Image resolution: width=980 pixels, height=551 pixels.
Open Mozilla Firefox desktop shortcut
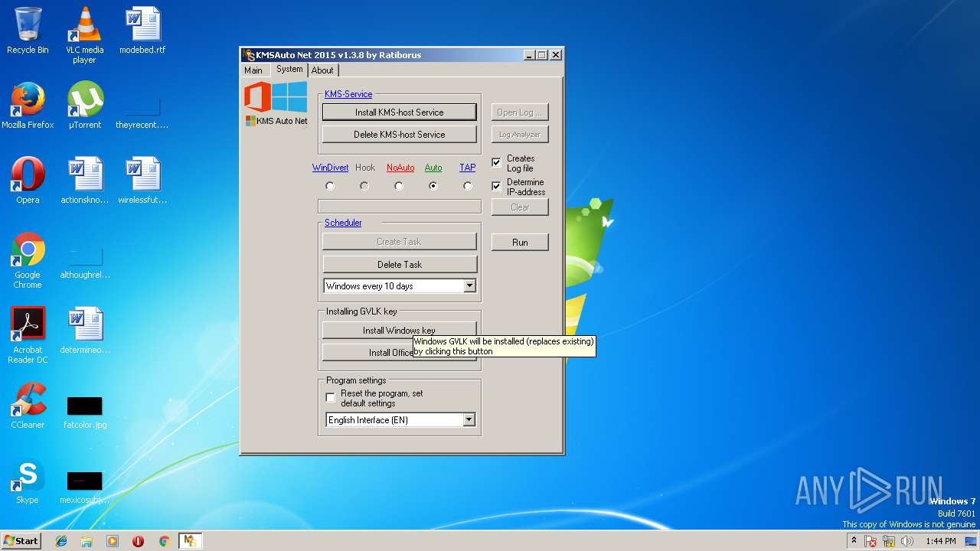tap(28, 106)
